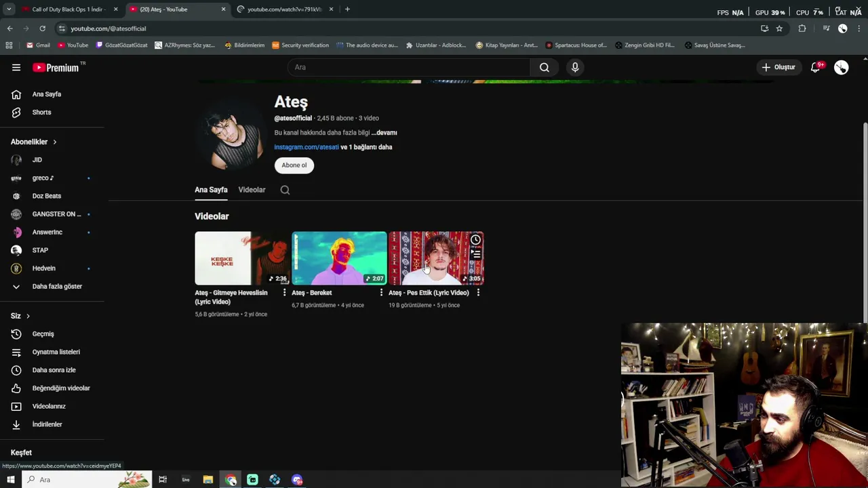This screenshot has width=868, height=488.
Task: Go back to previous page
Action: (x=9, y=28)
